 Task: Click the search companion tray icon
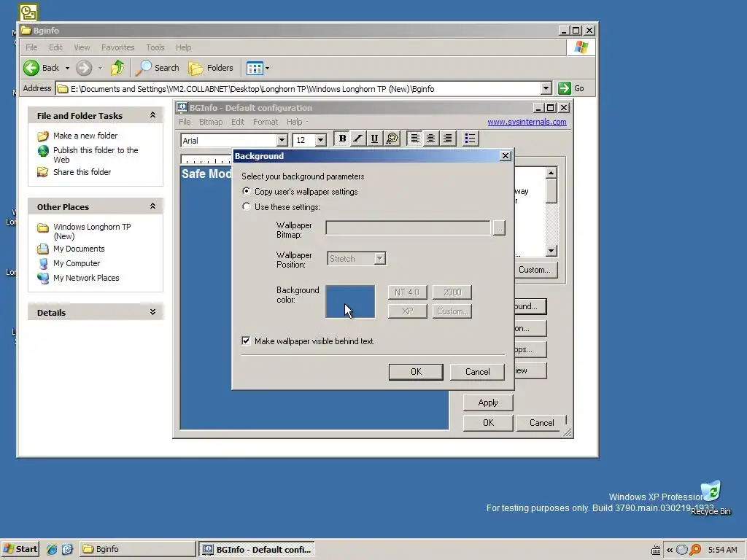[695, 550]
